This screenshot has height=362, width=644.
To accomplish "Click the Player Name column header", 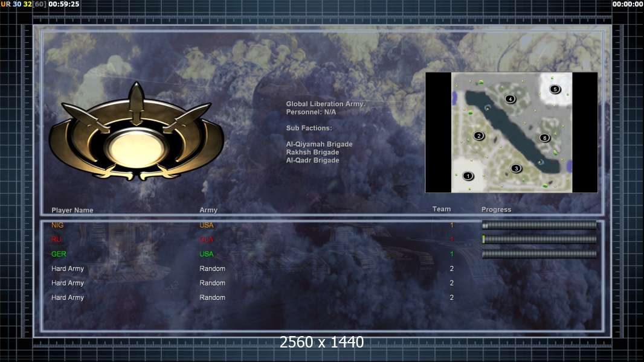I will [72, 210].
